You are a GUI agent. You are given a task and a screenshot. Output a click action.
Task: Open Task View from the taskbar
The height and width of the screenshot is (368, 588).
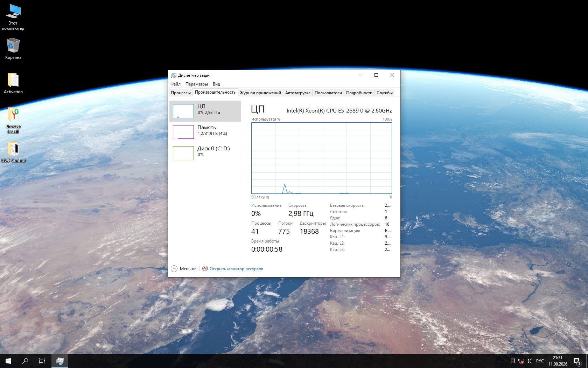click(x=42, y=361)
